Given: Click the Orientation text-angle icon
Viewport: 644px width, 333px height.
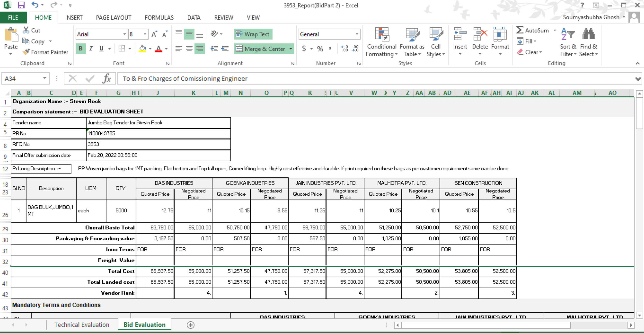Looking at the screenshot, I should [x=214, y=34].
